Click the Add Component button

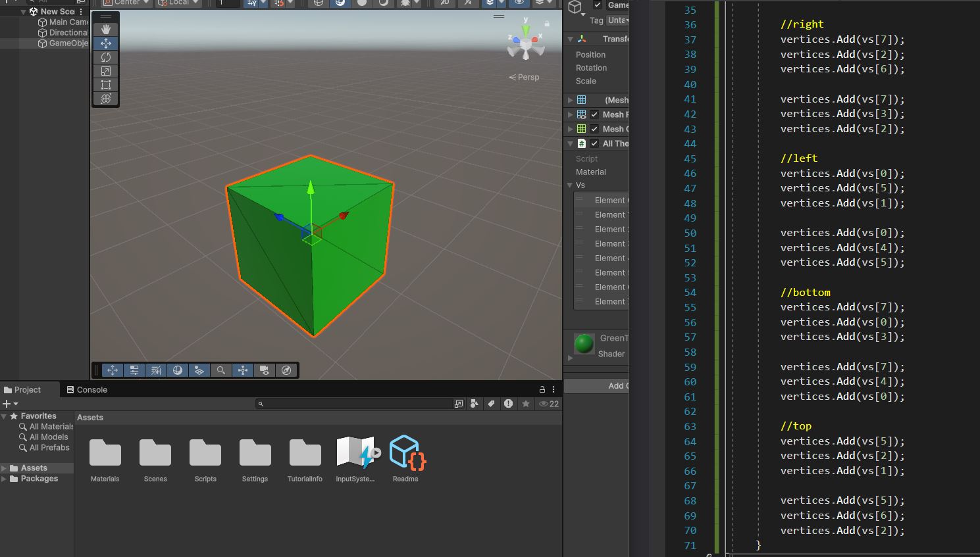[x=596, y=386]
